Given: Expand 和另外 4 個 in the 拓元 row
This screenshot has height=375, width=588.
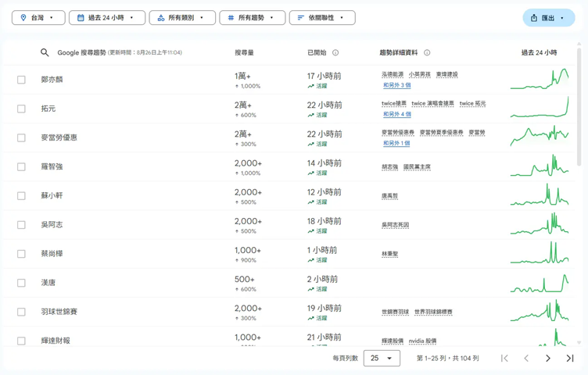Looking at the screenshot, I should pos(396,114).
